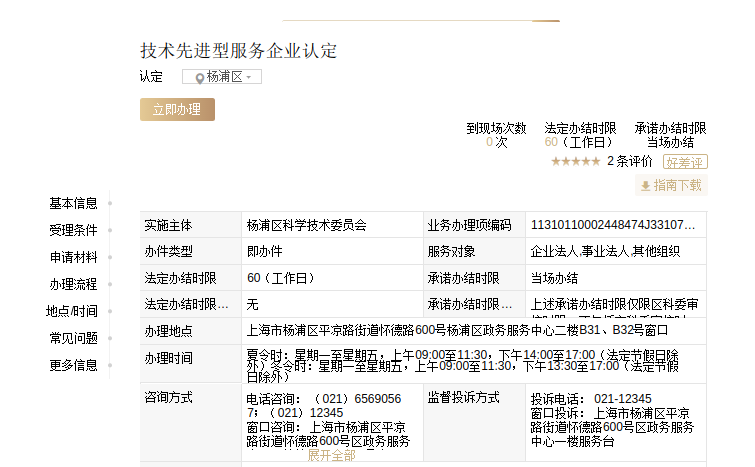
Task: Click the business code 11310110002448474J33107… value
Action: point(616,225)
